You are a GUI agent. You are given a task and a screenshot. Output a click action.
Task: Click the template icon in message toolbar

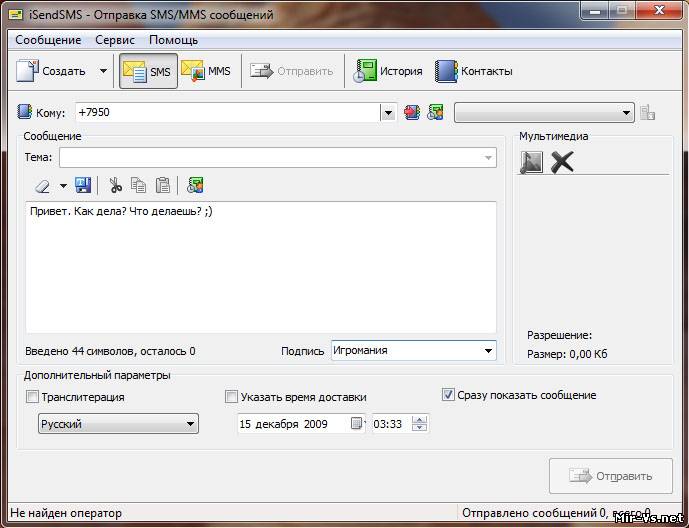click(195, 185)
